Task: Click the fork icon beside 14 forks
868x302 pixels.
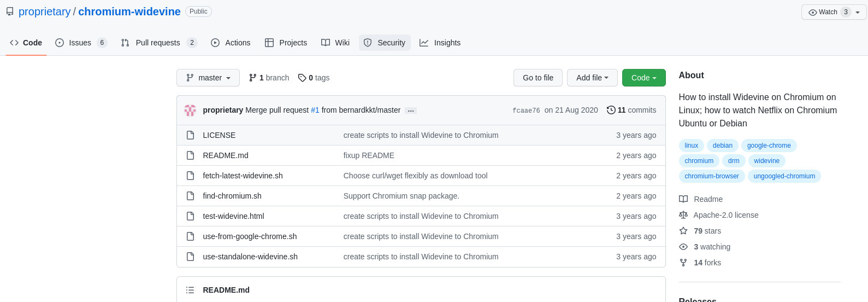Action: 683,263
